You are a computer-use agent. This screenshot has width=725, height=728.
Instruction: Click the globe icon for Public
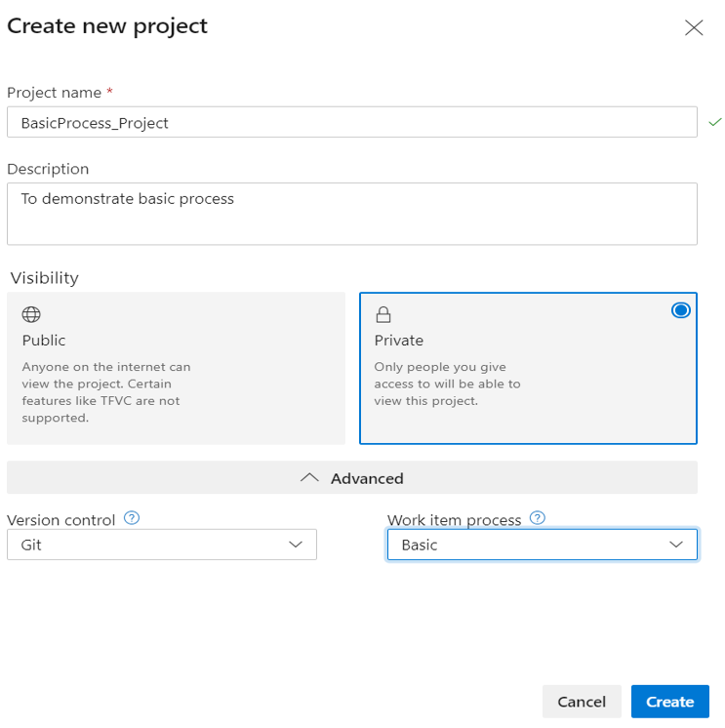[x=31, y=314]
